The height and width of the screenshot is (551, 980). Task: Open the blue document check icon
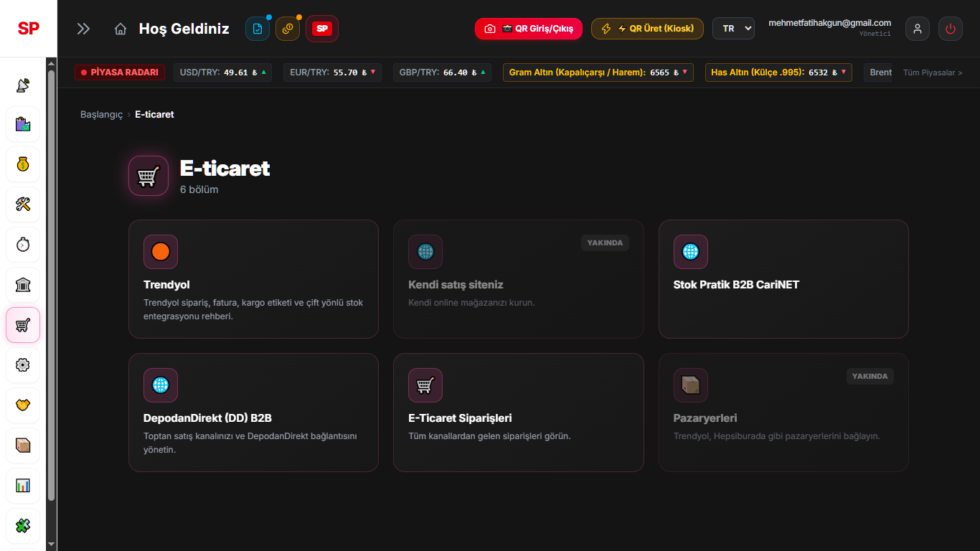click(258, 29)
